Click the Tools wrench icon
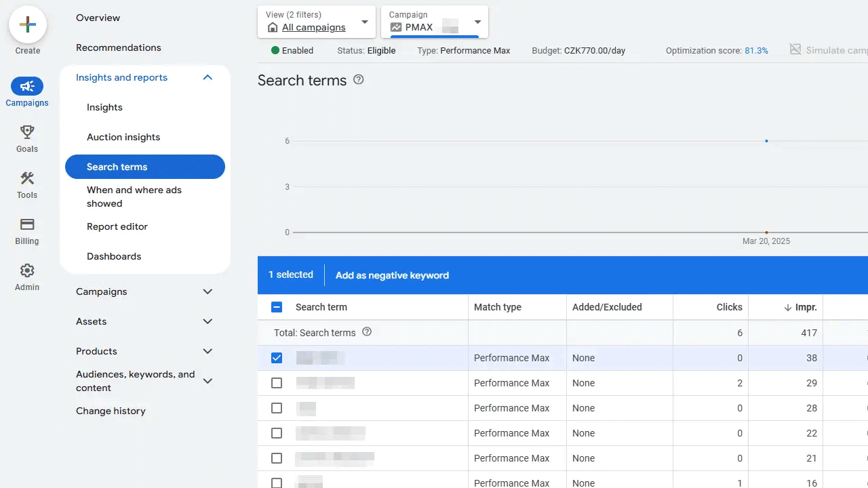The height and width of the screenshot is (488, 868). pyautogui.click(x=27, y=178)
